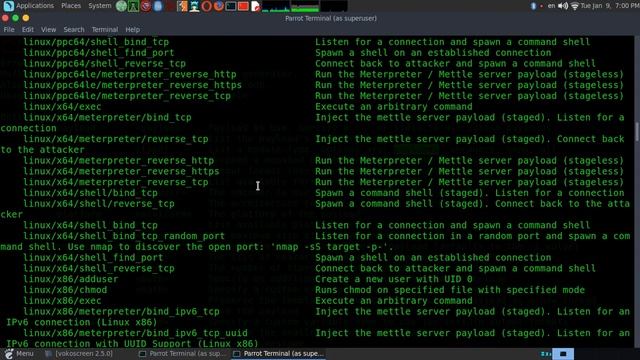The height and width of the screenshot is (360, 640).
Task: Click 'linux/ppc64/shell_bind_tcp' text
Action: [x=96, y=42]
